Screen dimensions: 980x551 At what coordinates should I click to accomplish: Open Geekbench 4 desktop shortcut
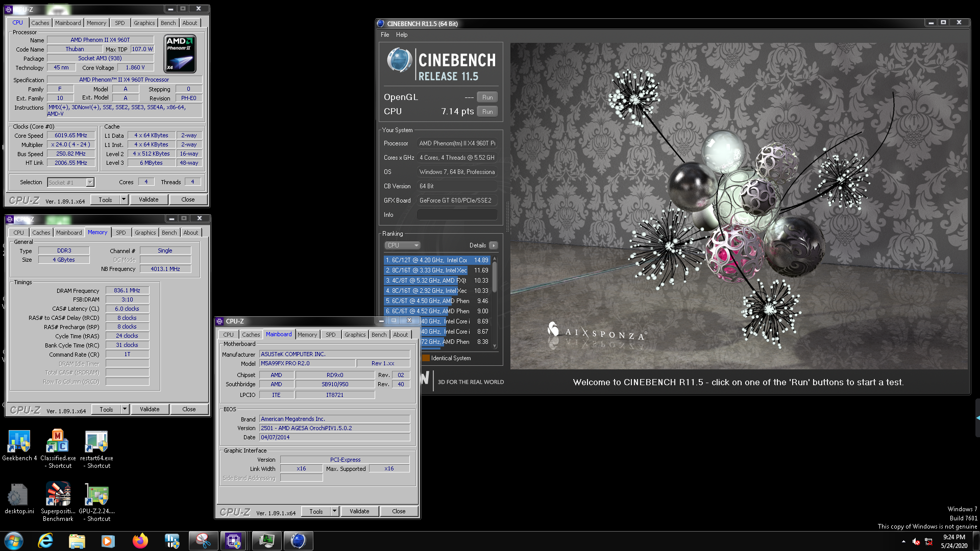[19, 445]
